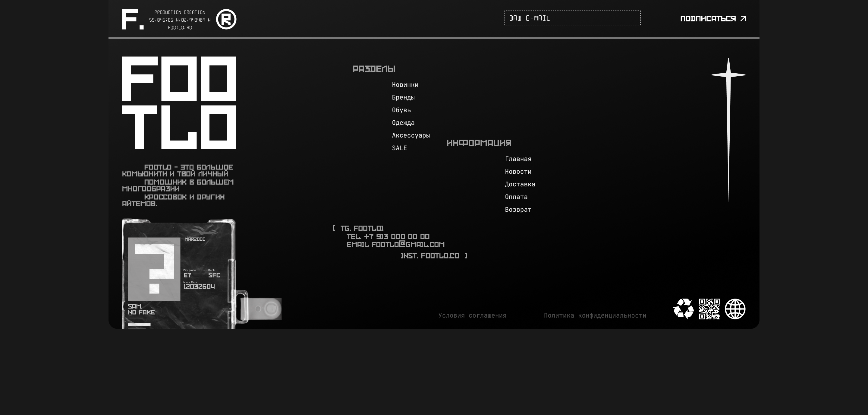
Task: Open the Новинки section link
Action: click(405, 85)
